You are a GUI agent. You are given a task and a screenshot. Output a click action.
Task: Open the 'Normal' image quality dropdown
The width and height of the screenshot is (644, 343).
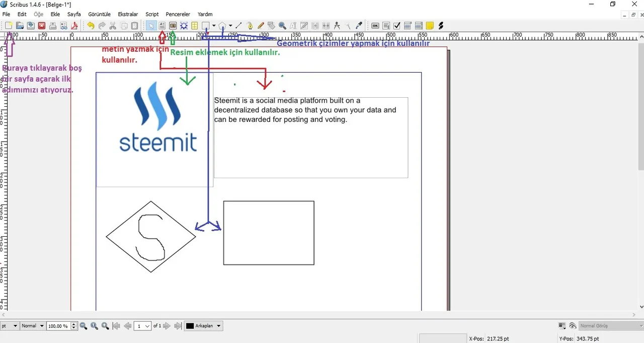pos(33,326)
